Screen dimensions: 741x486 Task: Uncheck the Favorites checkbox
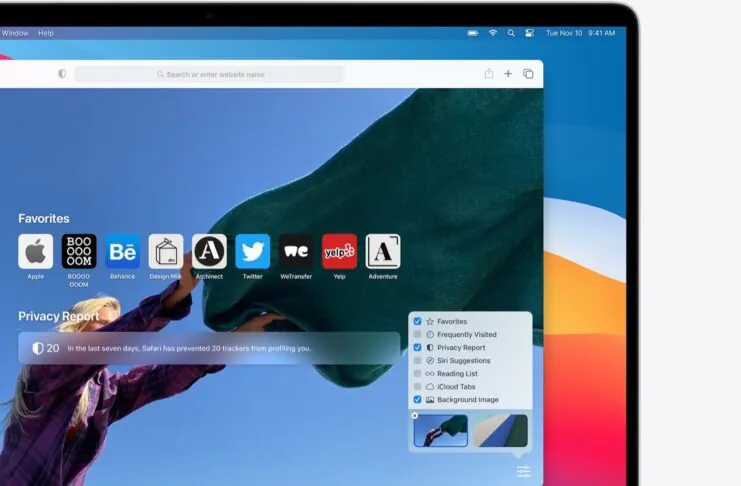click(x=417, y=321)
